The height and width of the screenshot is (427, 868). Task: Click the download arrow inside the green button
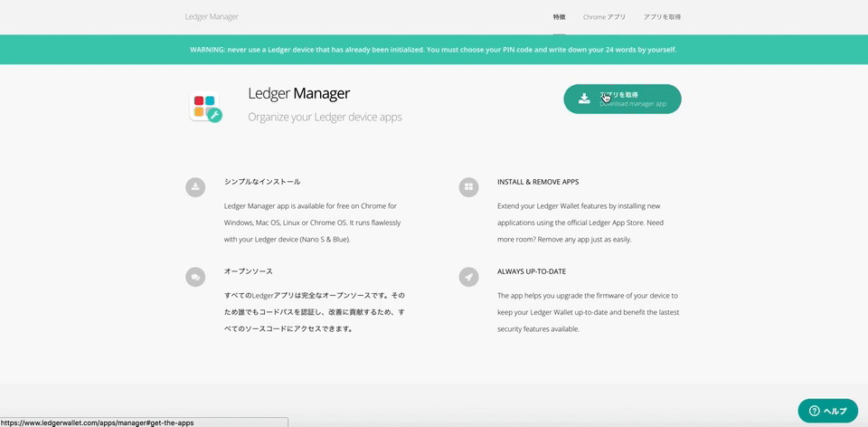[x=584, y=99]
